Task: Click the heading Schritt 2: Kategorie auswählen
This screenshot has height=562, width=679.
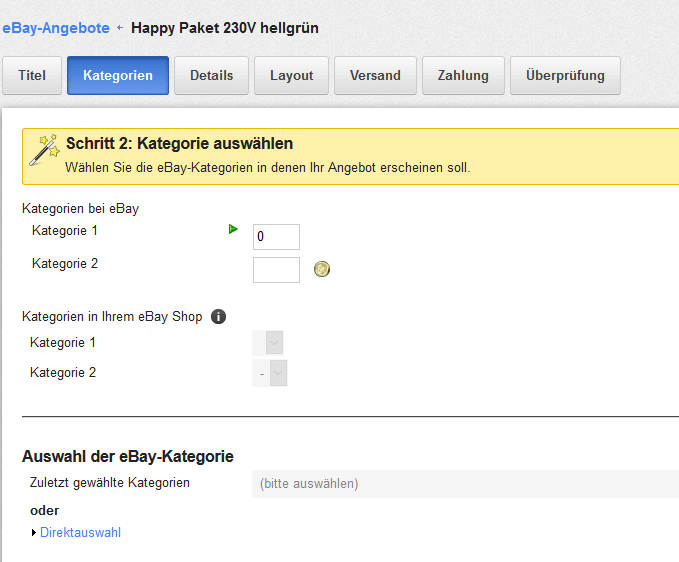Action: click(x=179, y=143)
